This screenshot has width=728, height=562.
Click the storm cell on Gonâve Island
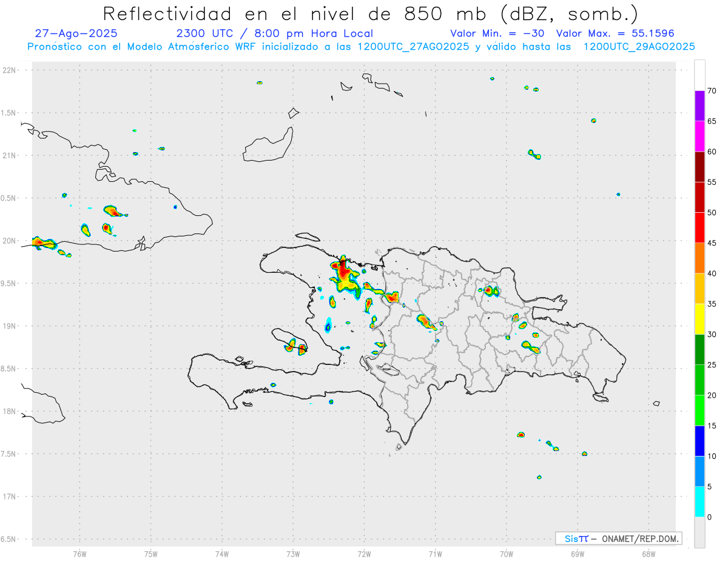point(297,346)
